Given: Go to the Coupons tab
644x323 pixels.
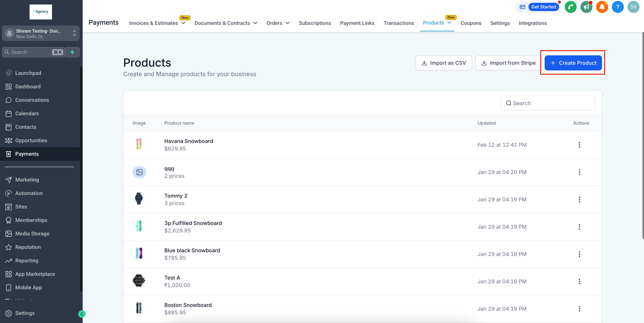Looking at the screenshot, I should coord(471,23).
